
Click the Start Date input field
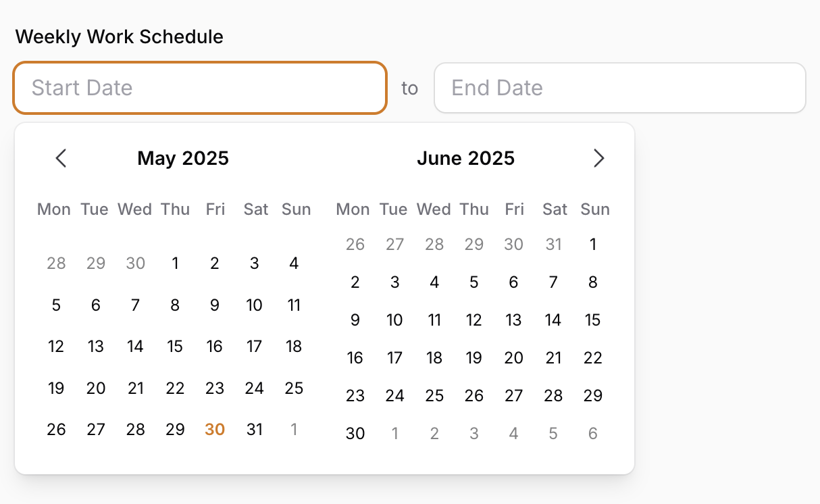click(200, 88)
